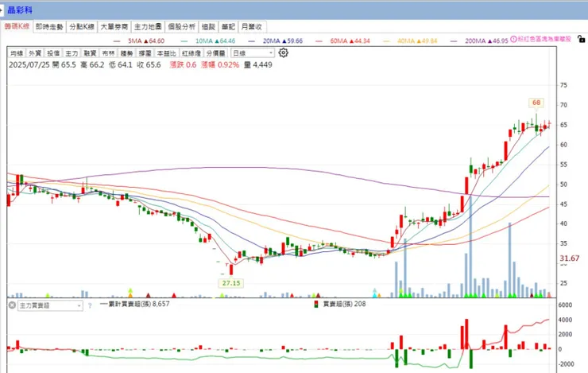This screenshot has height=373, width=588.
Task: Open the 分點K線 tab
Action: click(x=82, y=27)
